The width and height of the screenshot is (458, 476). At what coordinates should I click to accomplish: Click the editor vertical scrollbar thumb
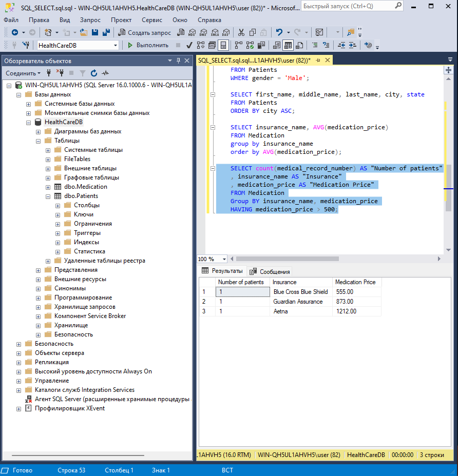(448, 188)
